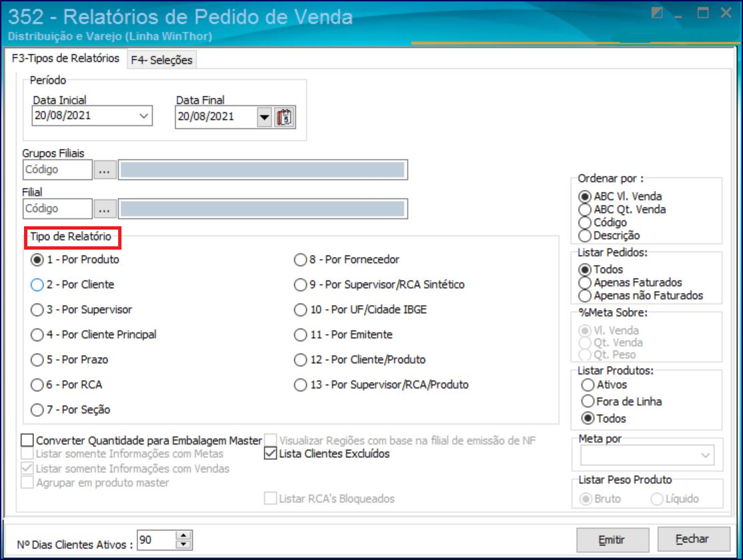Screen dimensions: 743x560
Task: Choose 10 - Por UF/Cidade IBGE
Action: (x=360, y=310)
